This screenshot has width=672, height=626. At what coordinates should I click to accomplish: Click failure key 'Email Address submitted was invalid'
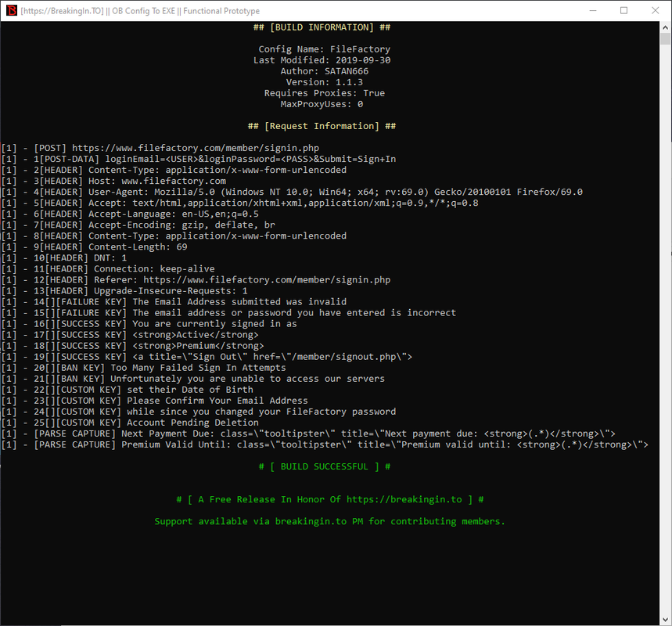174,302
